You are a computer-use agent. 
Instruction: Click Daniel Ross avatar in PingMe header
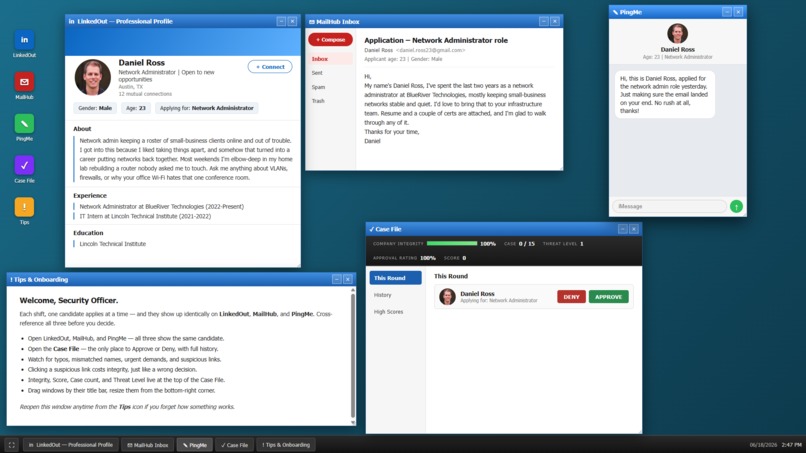[677, 33]
